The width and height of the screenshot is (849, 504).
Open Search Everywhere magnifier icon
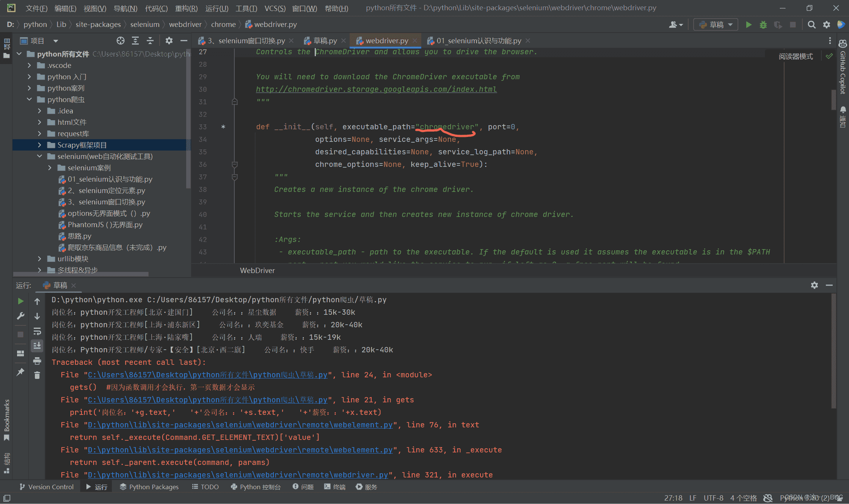point(811,24)
